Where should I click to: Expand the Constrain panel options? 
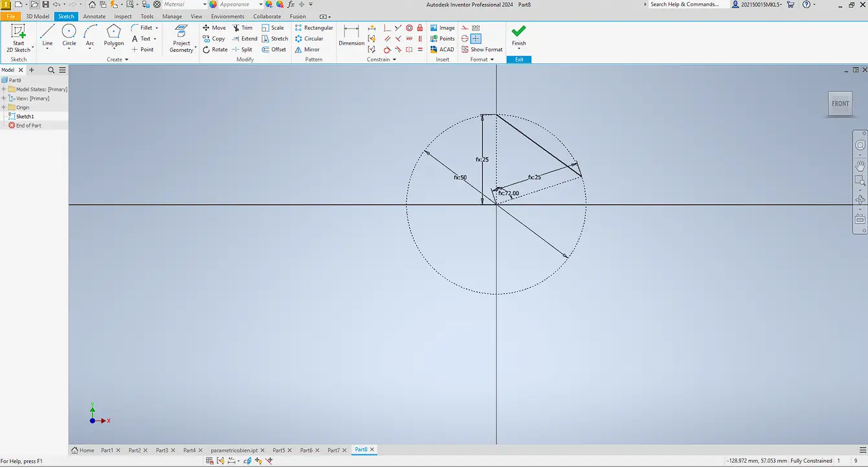pyautogui.click(x=394, y=59)
